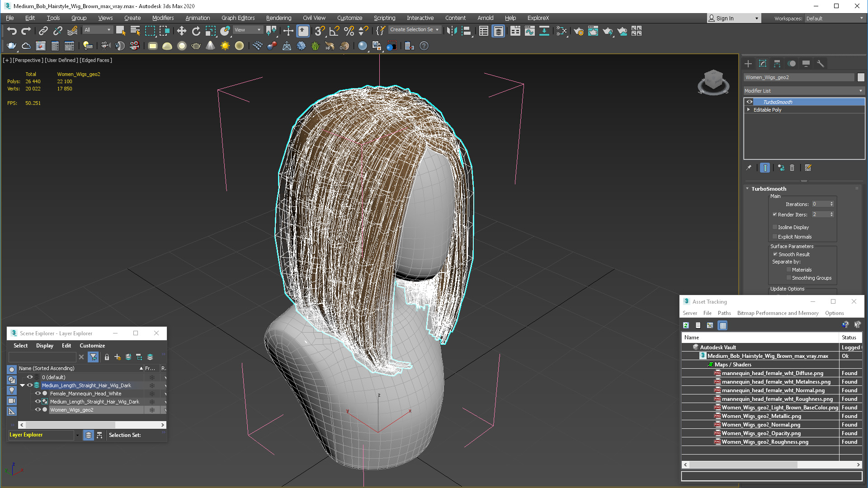Open the Modifier List dropdown
The height and width of the screenshot is (488, 868).
pos(804,91)
